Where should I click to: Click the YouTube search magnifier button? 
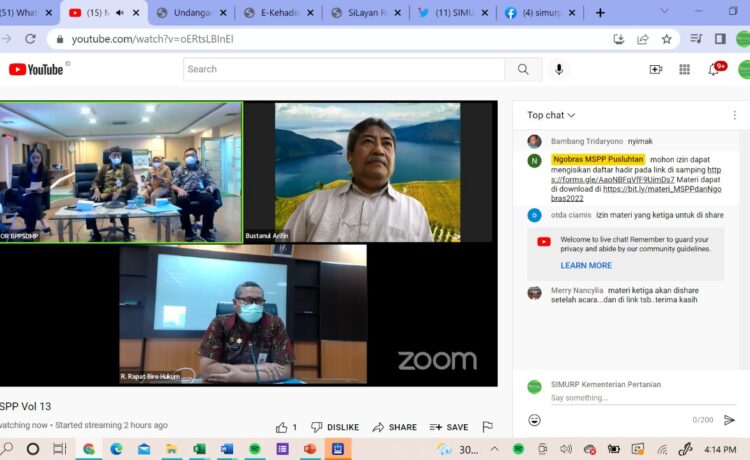coord(522,69)
